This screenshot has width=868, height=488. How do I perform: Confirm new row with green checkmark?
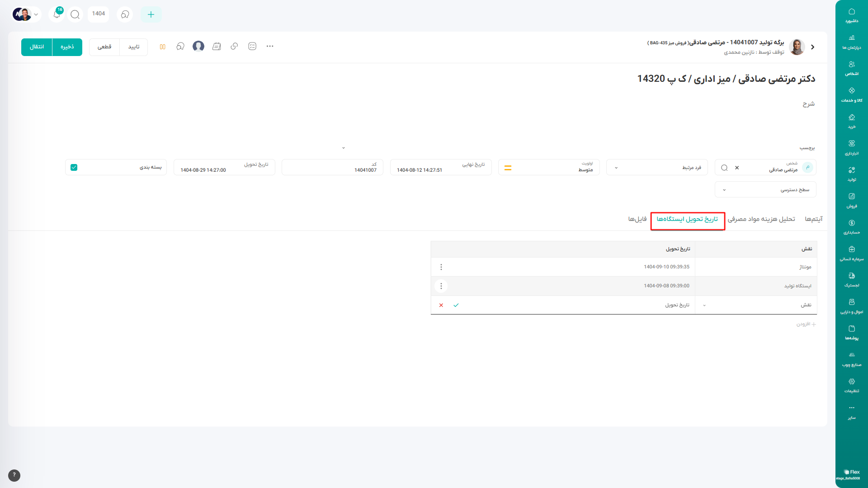(x=456, y=305)
